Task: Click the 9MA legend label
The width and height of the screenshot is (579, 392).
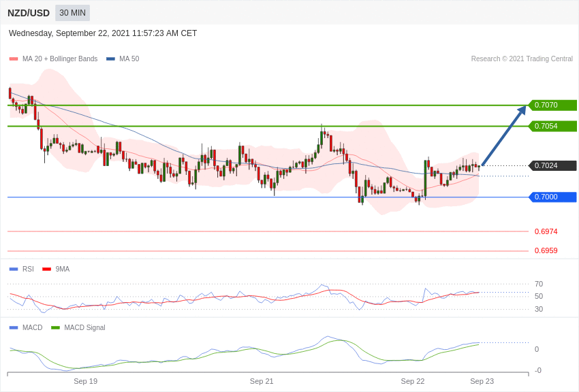Action: point(63,269)
